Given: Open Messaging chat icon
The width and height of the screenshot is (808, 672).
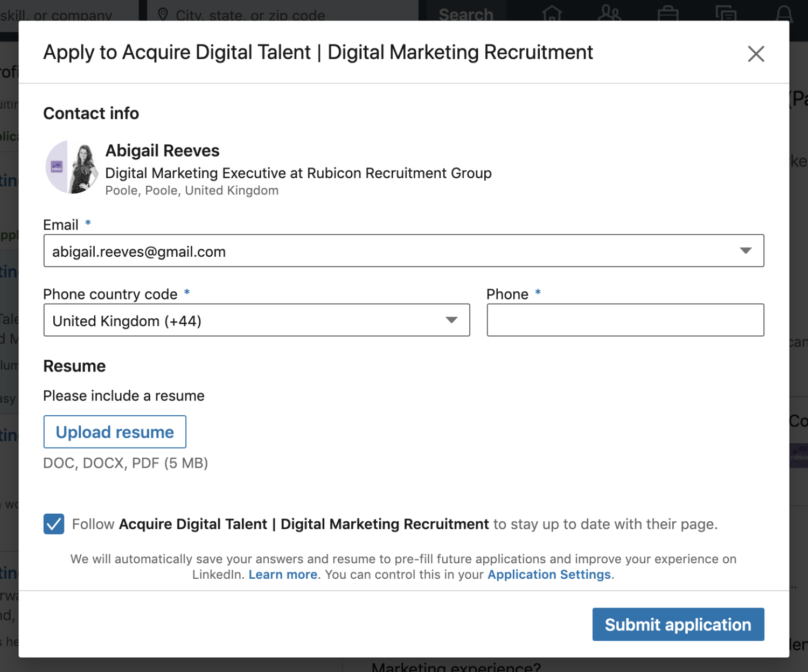Looking at the screenshot, I should [726, 13].
